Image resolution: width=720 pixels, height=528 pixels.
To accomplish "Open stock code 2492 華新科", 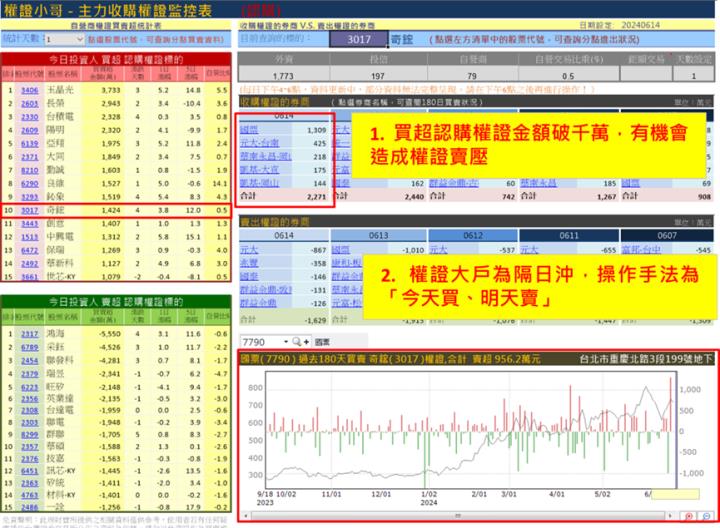I will pos(30,264).
